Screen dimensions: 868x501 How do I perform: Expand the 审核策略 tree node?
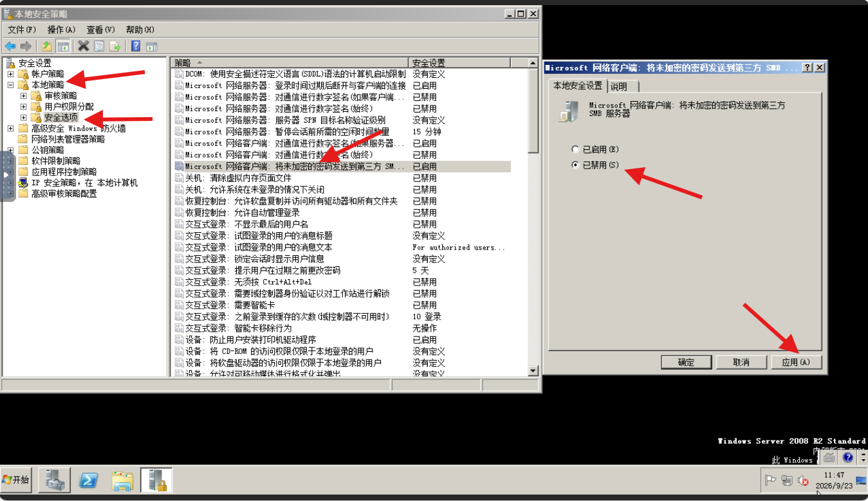point(24,96)
